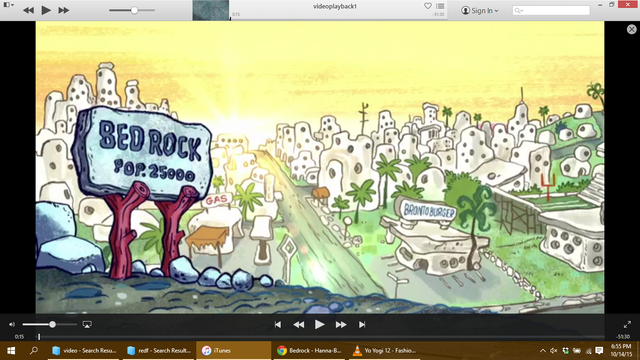
Task: Click the videoplayback1 title text
Action: [335, 6]
